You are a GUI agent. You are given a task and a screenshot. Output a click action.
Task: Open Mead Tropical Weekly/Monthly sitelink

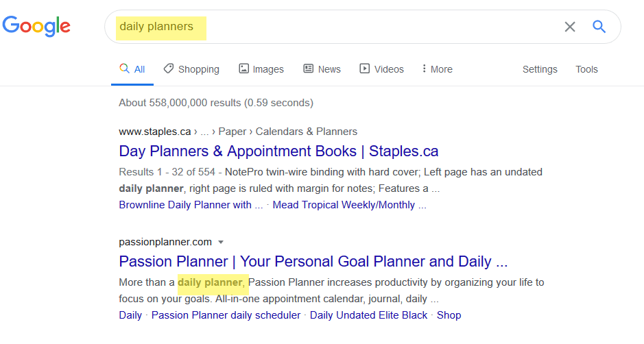(350, 205)
